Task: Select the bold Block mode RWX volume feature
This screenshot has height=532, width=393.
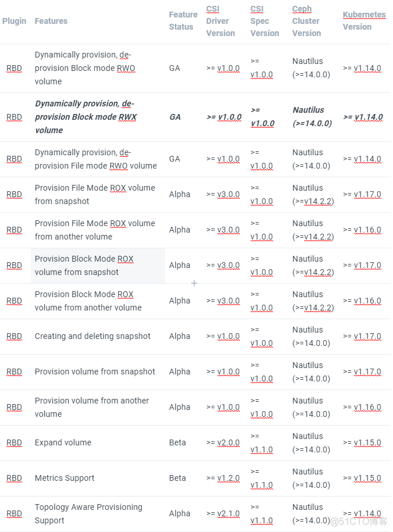Action: pyautogui.click(x=84, y=117)
